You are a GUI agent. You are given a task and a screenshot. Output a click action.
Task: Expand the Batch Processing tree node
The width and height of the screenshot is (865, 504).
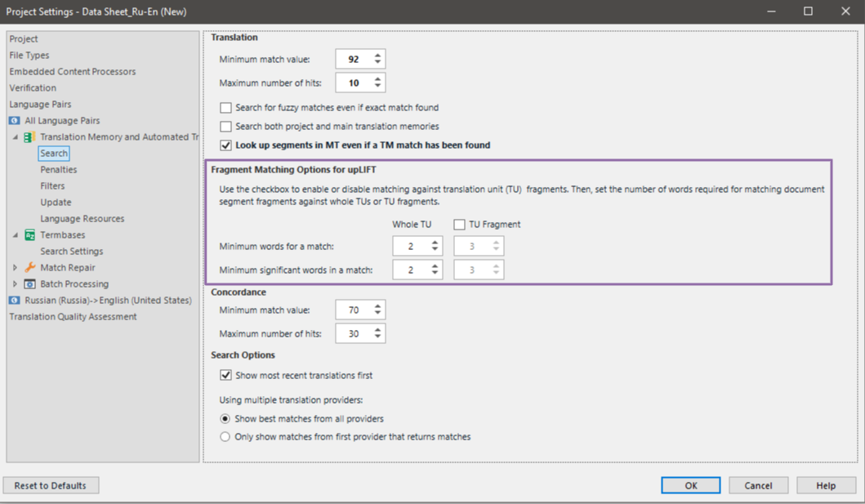pyautogui.click(x=16, y=284)
